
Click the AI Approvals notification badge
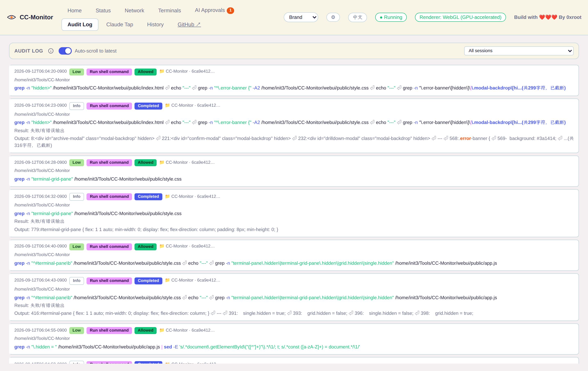coord(230,10)
